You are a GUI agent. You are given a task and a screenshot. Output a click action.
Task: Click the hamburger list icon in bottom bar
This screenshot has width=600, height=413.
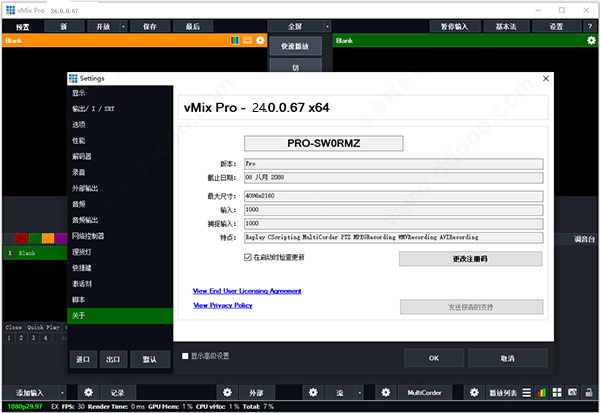(x=527, y=392)
